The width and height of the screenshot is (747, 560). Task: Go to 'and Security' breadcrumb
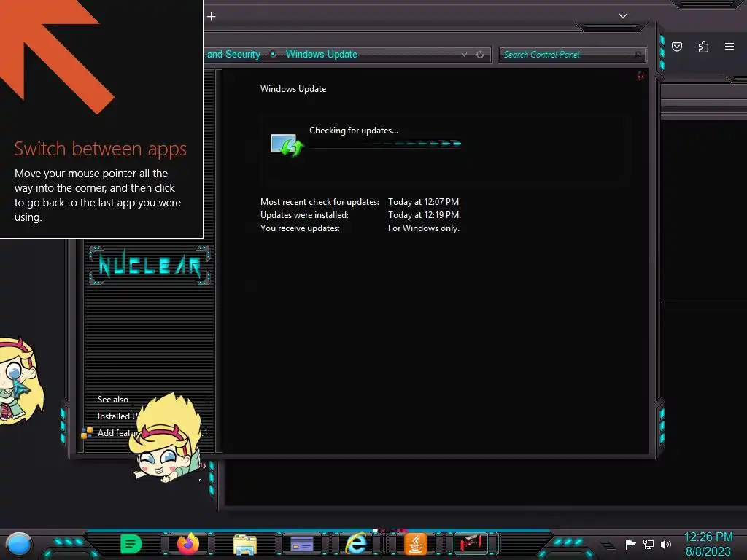(x=233, y=54)
